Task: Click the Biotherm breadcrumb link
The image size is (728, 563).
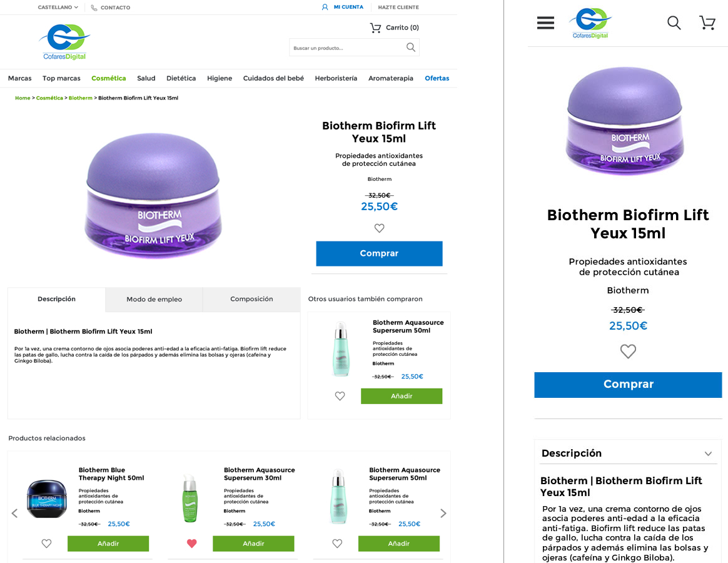Action: coord(80,98)
